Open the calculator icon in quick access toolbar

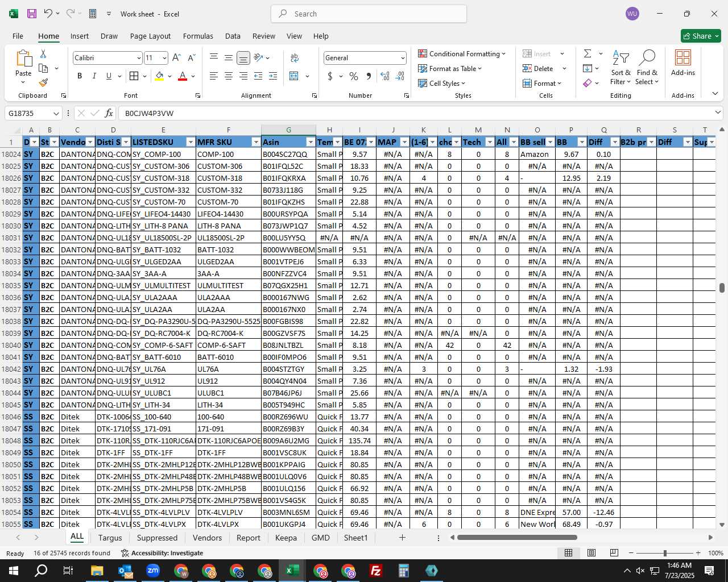tap(93, 14)
